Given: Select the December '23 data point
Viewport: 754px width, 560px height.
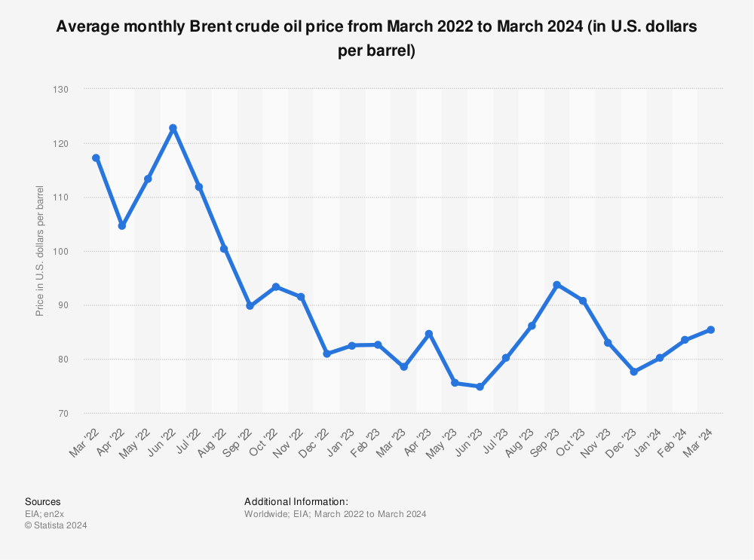Looking at the screenshot, I should (634, 372).
